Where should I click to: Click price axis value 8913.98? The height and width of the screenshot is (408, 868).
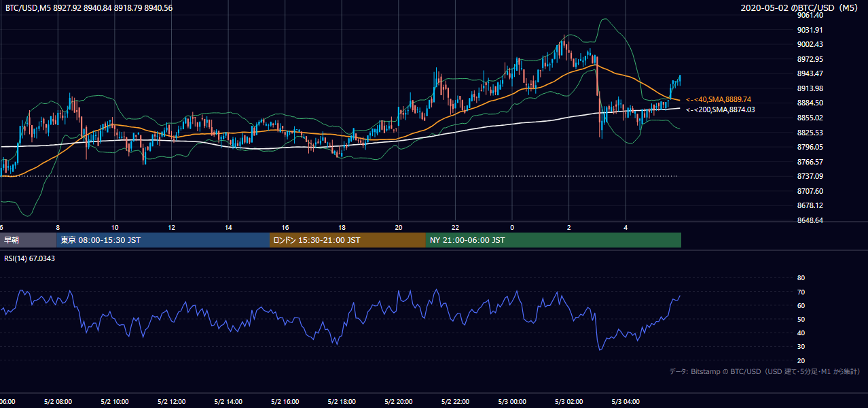810,88
